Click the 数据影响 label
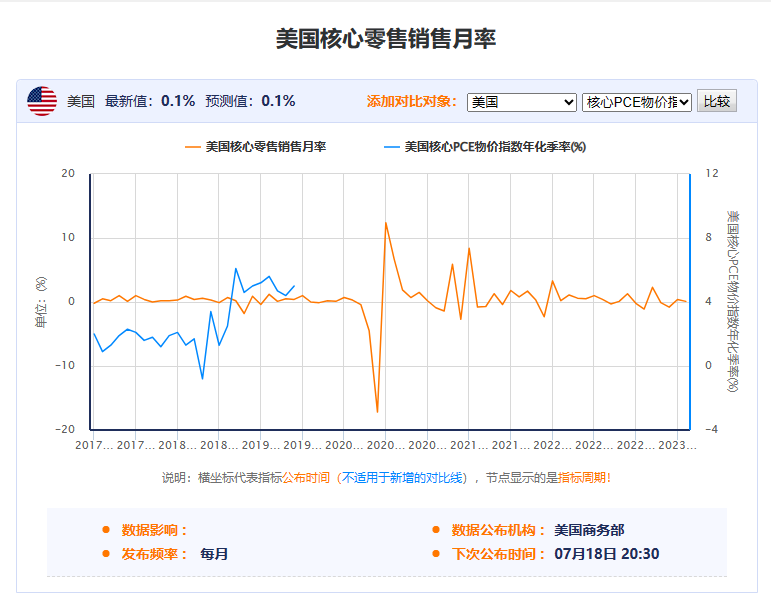Screen dimensions: 771x598 point(154,530)
